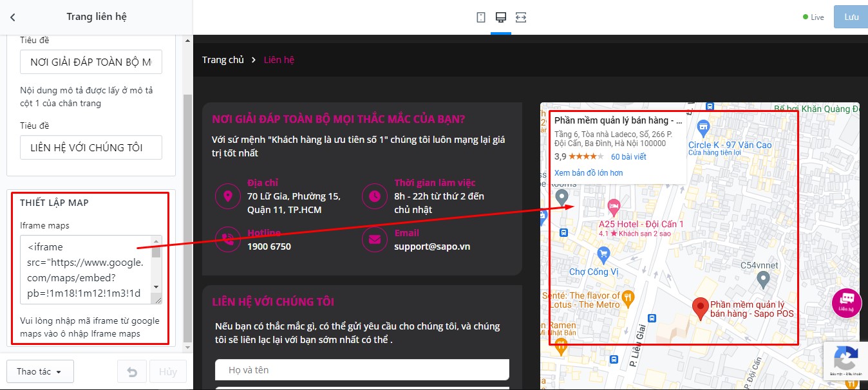Screen dimensions: 868x390
Task: Click the sidebar vertical scrollbar
Action: [187, 219]
